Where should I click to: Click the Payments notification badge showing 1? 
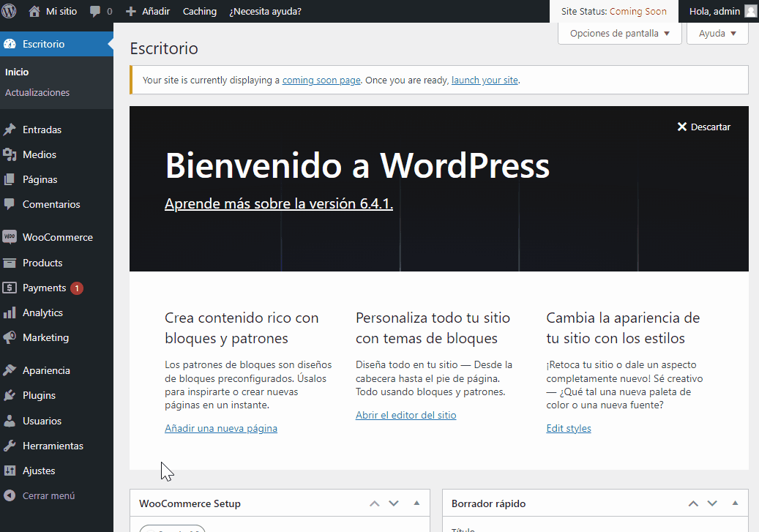pos(76,288)
